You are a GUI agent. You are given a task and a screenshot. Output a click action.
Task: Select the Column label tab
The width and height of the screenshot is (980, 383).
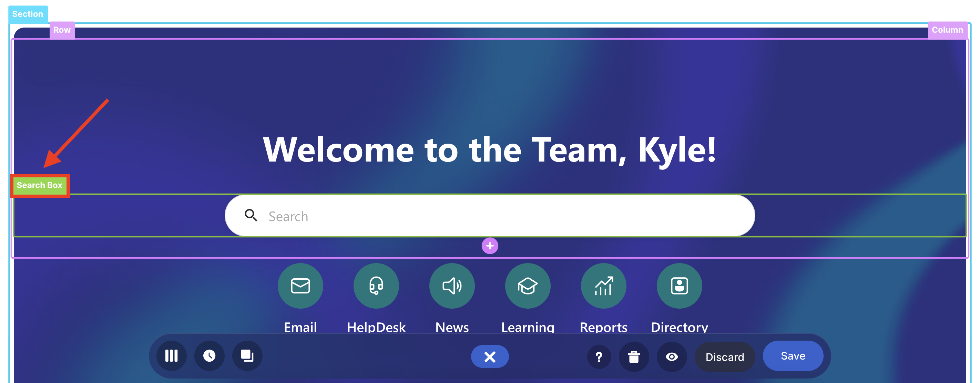click(947, 30)
